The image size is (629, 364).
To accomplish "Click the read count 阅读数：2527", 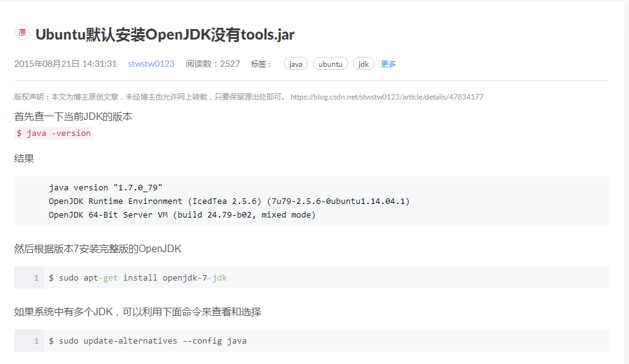I will (213, 64).
